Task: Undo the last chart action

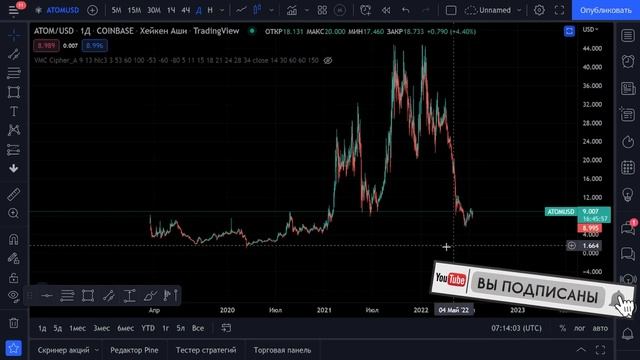Action: (405, 10)
